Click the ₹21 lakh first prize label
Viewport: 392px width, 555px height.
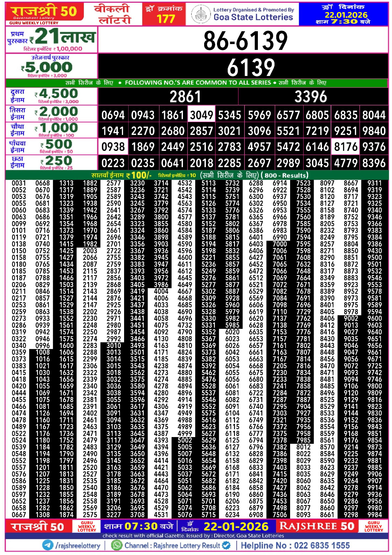point(51,40)
